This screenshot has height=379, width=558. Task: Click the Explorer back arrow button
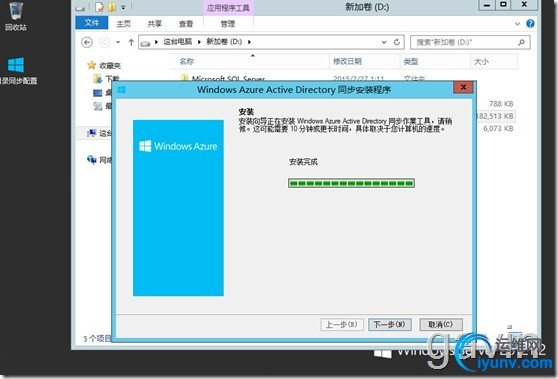87,42
